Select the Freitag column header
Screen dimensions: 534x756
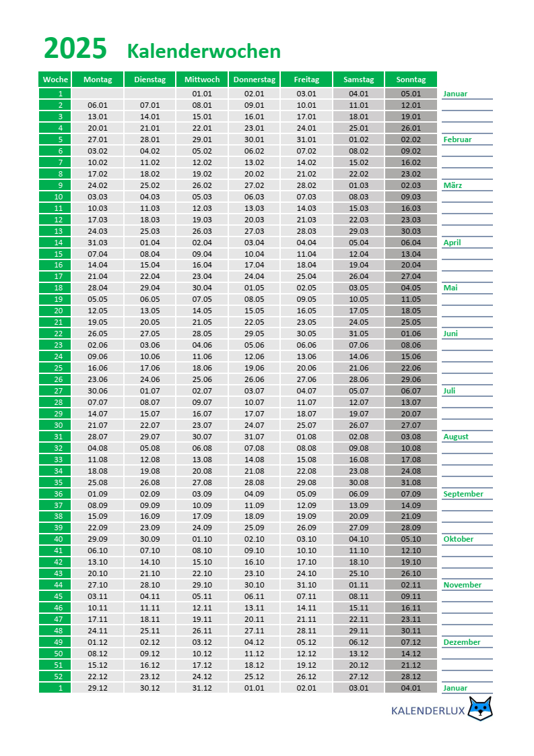[306, 80]
